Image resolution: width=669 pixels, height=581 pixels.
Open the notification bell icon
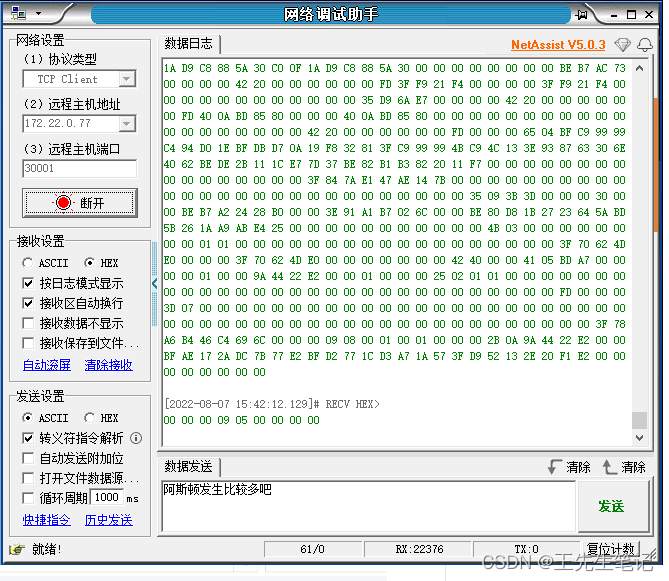pos(645,44)
